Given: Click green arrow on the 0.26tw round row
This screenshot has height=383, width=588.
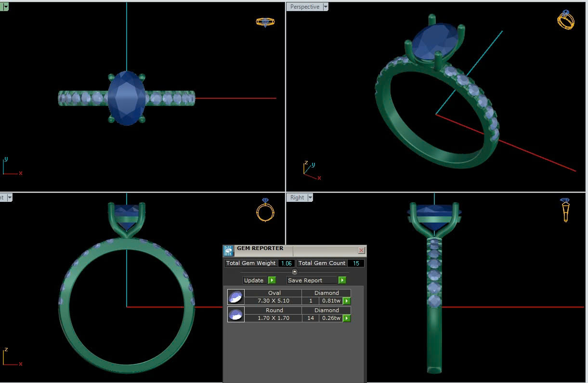Looking at the screenshot, I should click(346, 318).
